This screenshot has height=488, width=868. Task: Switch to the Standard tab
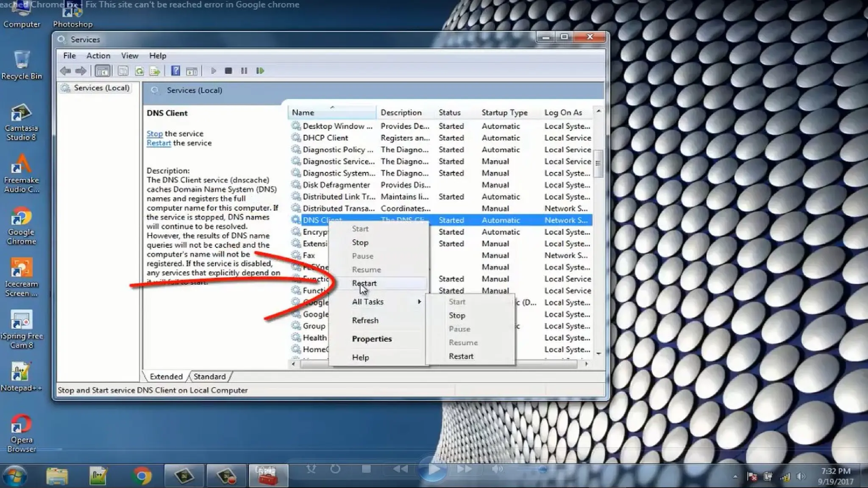[209, 377]
